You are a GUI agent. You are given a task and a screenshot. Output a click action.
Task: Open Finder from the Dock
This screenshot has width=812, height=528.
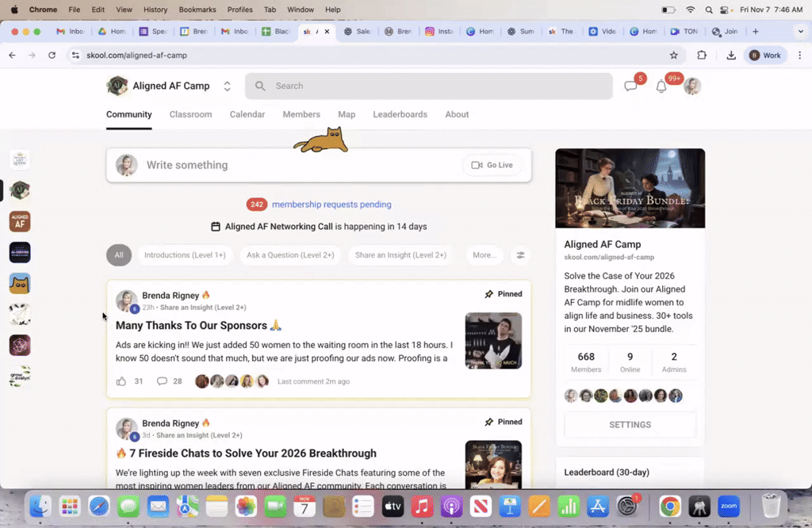tap(40, 507)
